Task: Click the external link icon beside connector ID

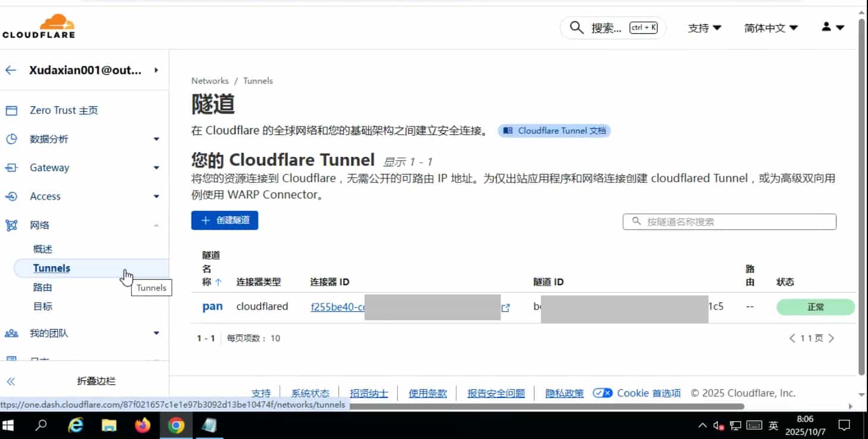Action: click(x=505, y=308)
